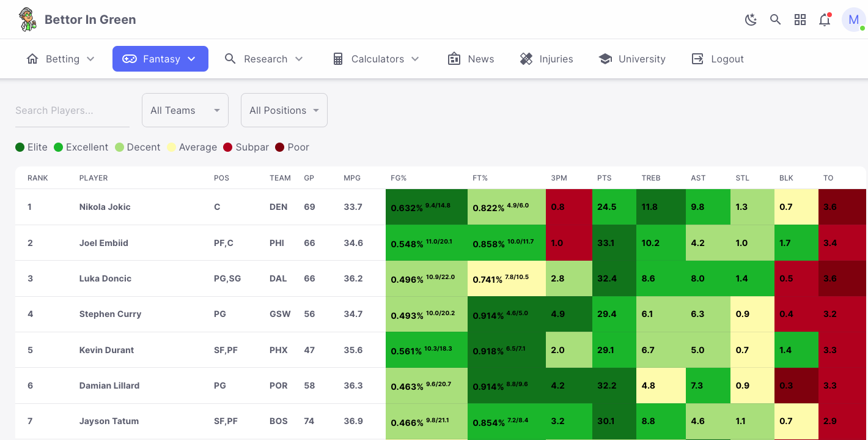This screenshot has height=440, width=868.
Task: Click the Poor legend color dot
Action: (x=280, y=147)
